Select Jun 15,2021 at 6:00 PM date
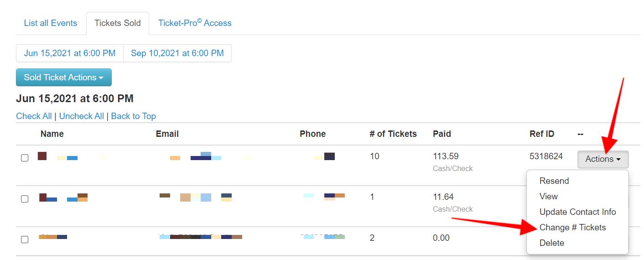Screen dimensions: 644x260 coord(70,53)
